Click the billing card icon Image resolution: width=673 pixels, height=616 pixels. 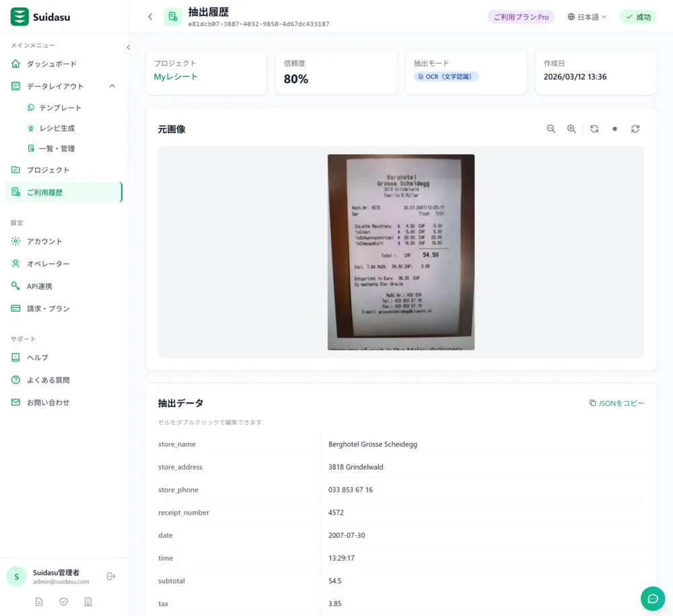click(15, 309)
